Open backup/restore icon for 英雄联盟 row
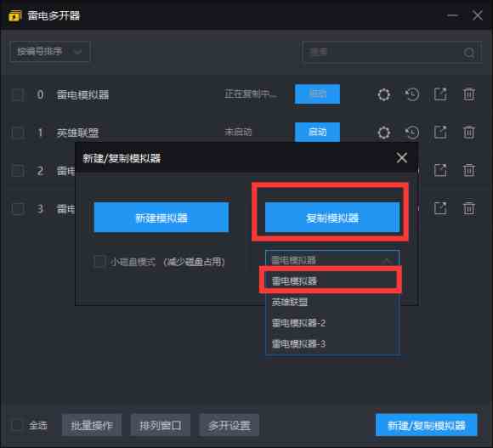 (x=412, y=133)
